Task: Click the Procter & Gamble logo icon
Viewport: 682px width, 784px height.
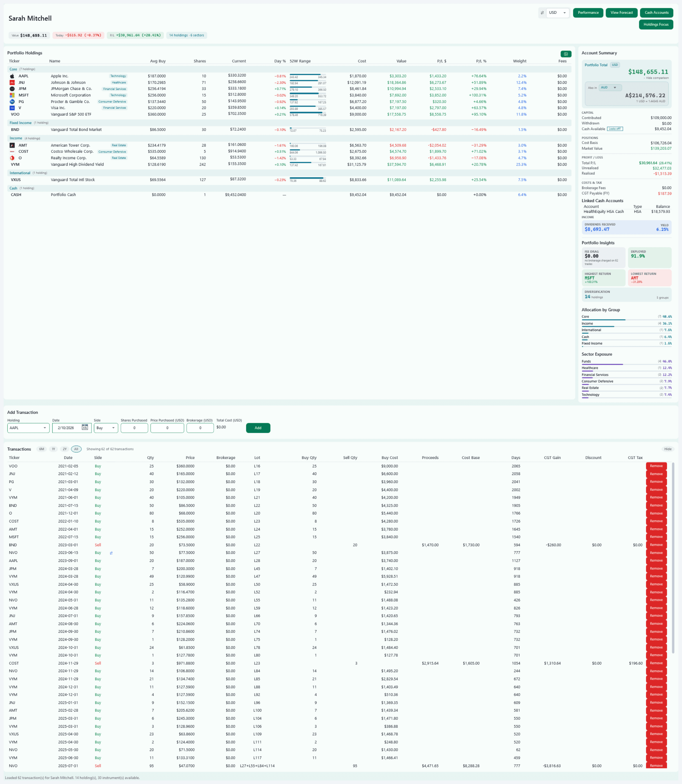Action: (12, 102)
